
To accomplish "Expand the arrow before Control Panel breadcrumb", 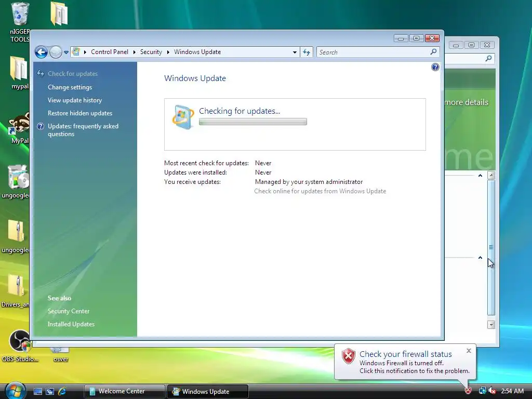I will 85,52.
